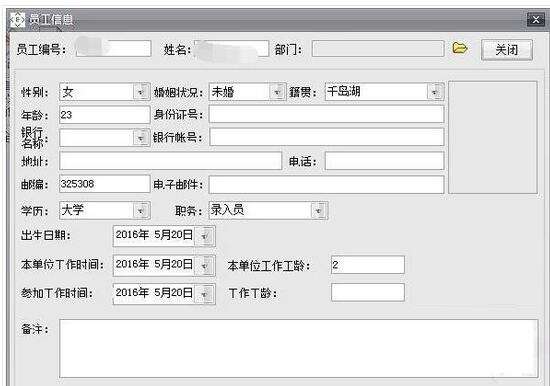Expand the 职务 dropdown showing 录入员

pos(319,211)
